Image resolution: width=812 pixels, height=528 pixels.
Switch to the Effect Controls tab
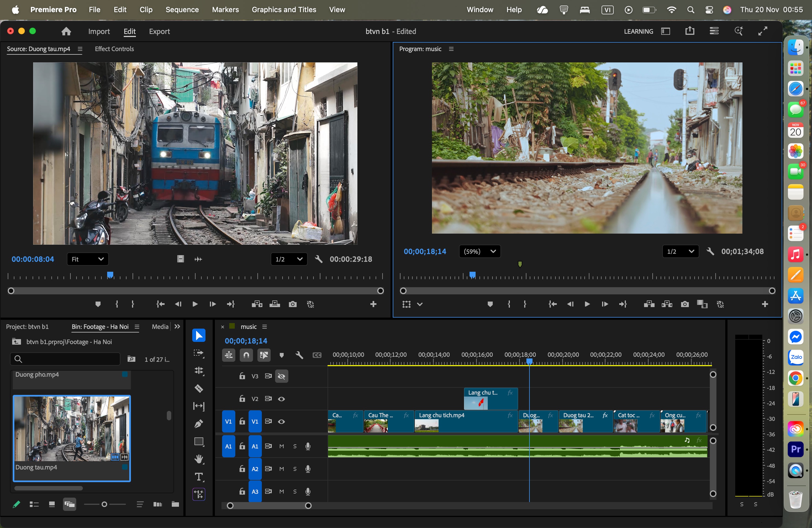coord(114,49)
